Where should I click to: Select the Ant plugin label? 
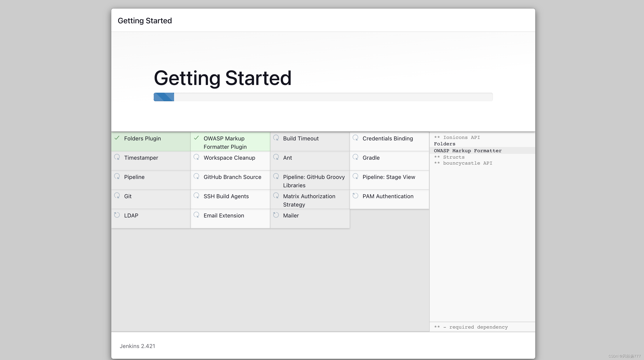click(x=288, y=158)
